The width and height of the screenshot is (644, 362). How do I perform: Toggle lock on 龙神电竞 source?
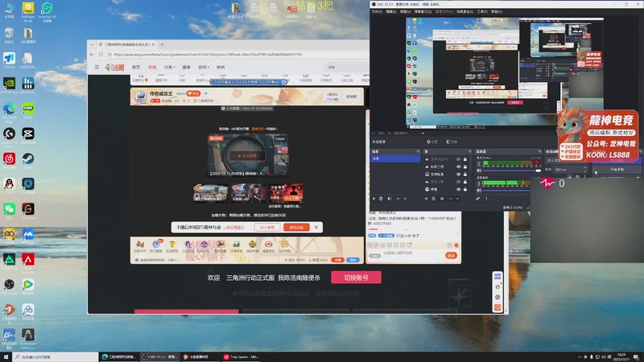pos(465,174)
